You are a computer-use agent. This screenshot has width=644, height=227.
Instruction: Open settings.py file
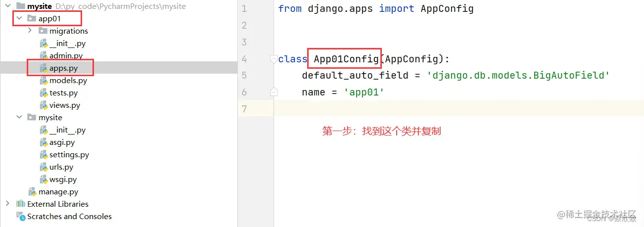coord(69,155)
